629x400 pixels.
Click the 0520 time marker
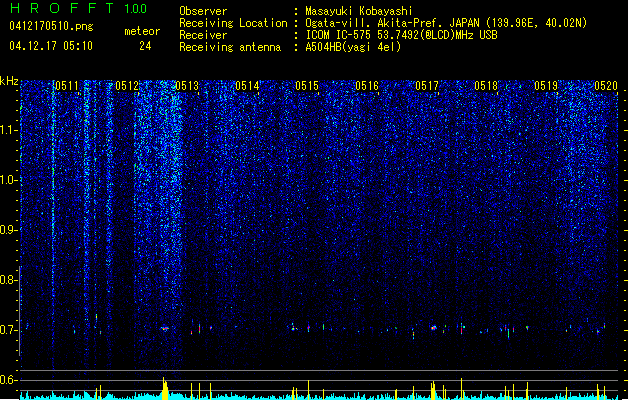pos(606,86)
